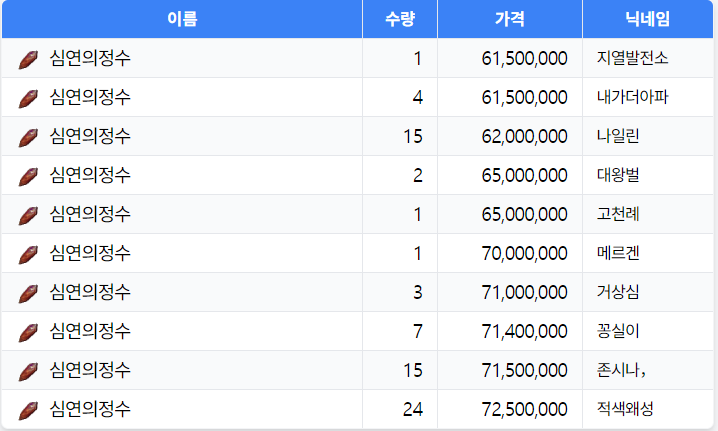Click quantity 1 in 지열발전소's row
The width and height of the screenshot is (718, 431).
pyautogui.click(x=418, y=59)
